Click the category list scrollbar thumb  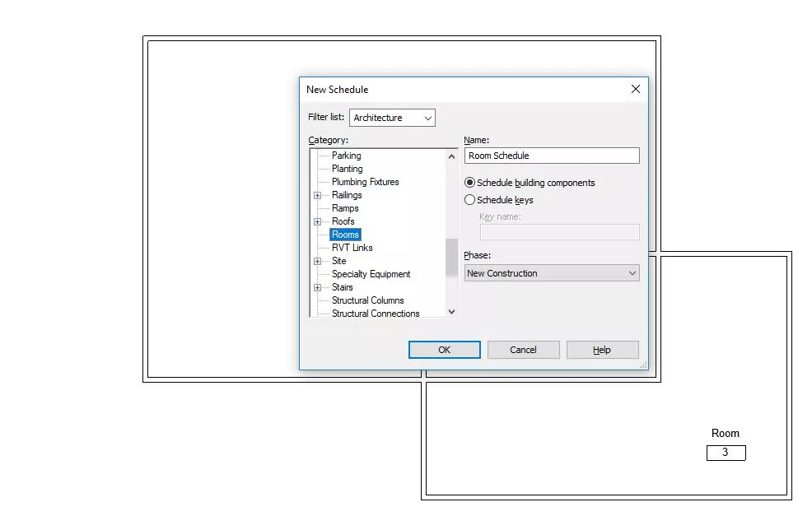(451, 258)
